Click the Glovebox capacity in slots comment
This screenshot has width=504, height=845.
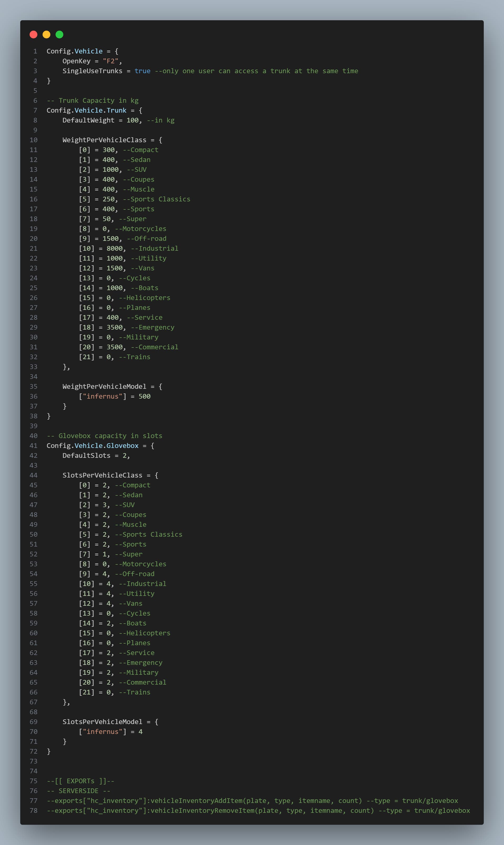tap(104, 436)
